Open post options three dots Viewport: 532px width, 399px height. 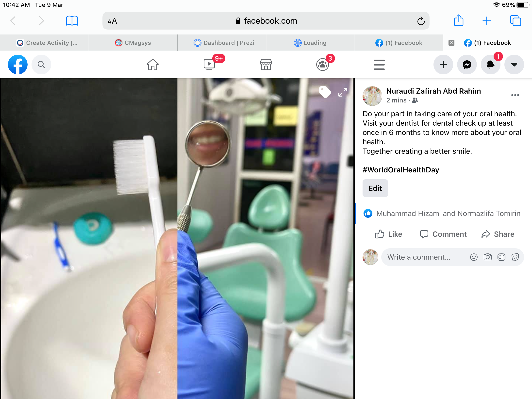click(515, 95)
